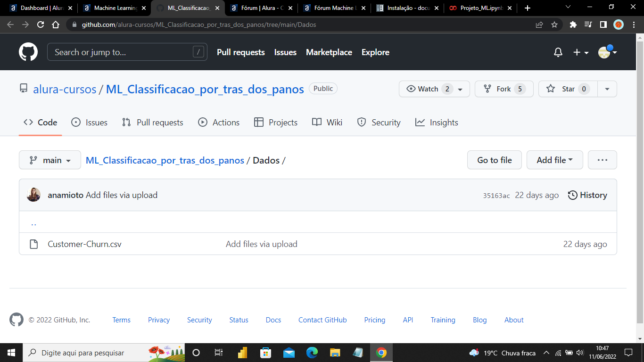
Task: Click anamioto's avatar thumbnail
Action: [33, 195]
